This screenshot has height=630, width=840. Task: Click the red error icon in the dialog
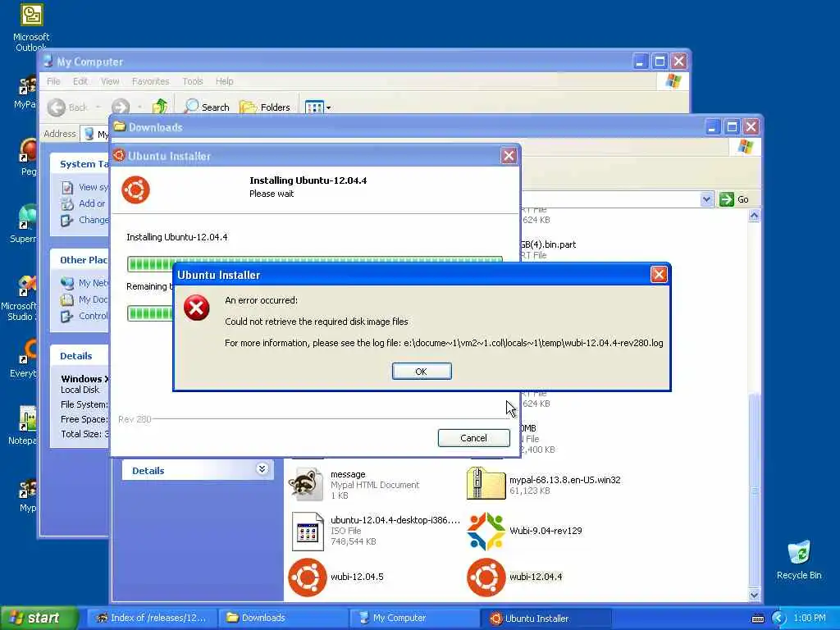[x=197, y=308]
